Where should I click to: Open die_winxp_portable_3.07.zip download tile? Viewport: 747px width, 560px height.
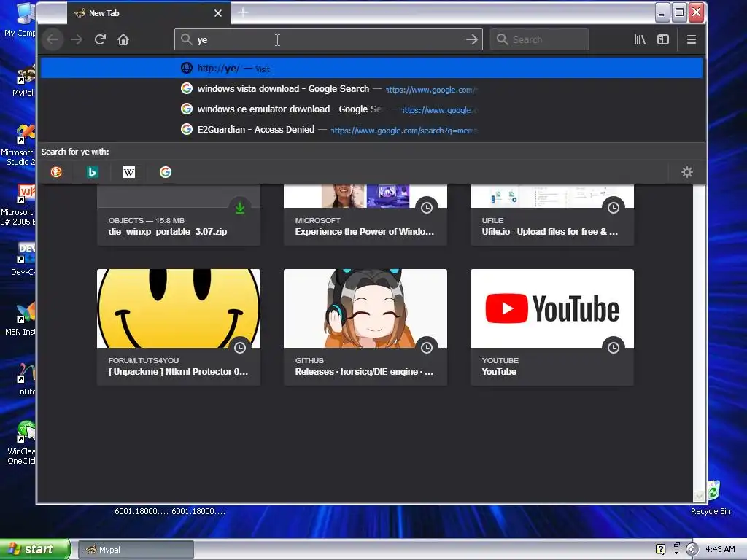pos(179,215)
